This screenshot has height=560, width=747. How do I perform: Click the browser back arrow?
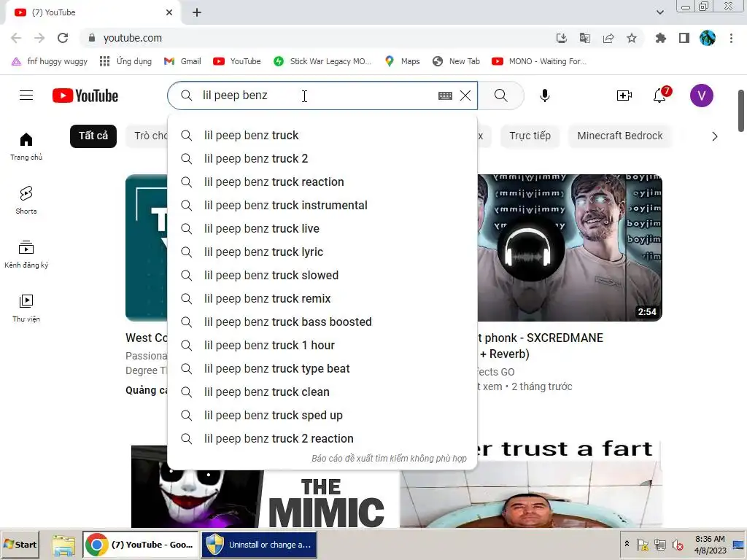pos(16,38)
